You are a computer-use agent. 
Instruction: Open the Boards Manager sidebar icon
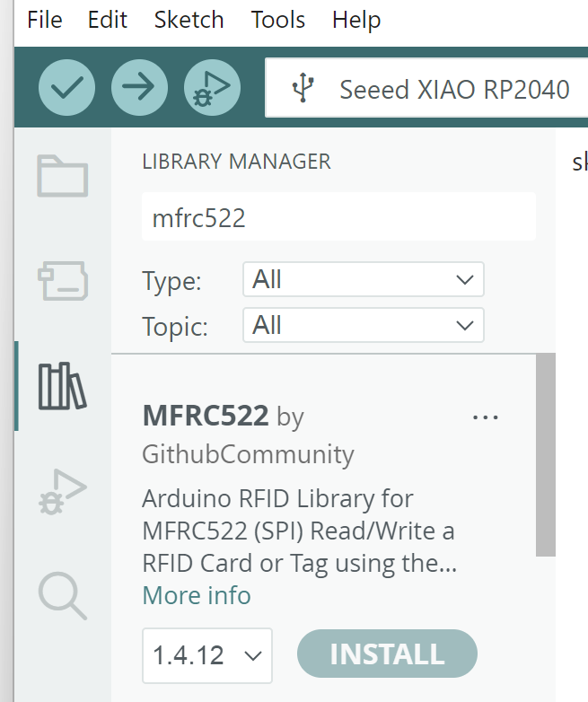[x=62, y=280]
